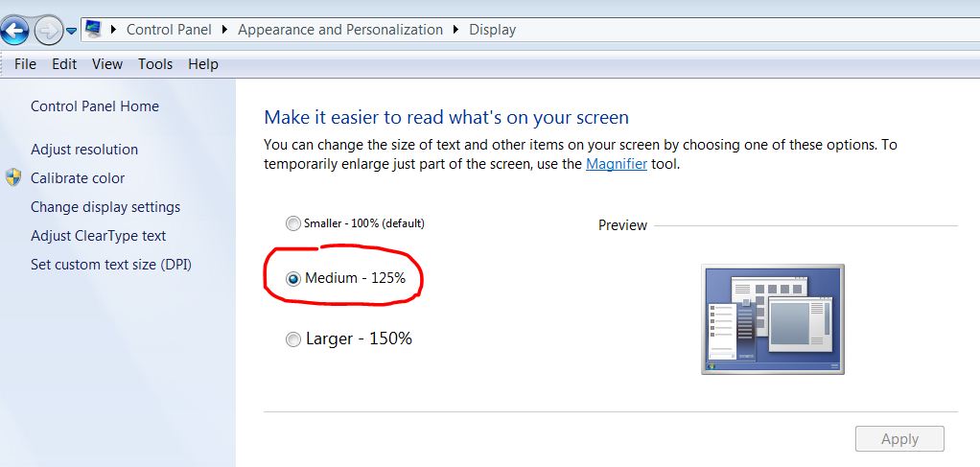The image size is (980, 467).
Task: Select Smaller - 100% (default) radio button
Action: coord(292,223)
